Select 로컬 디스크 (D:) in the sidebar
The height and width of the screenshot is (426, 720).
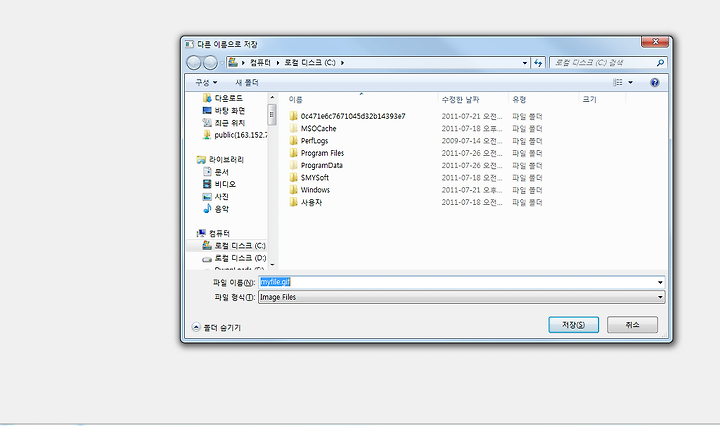point(234,258)
